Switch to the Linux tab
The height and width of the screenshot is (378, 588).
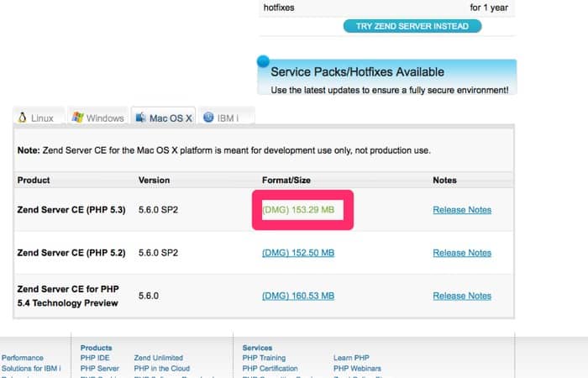click(39, 116)
